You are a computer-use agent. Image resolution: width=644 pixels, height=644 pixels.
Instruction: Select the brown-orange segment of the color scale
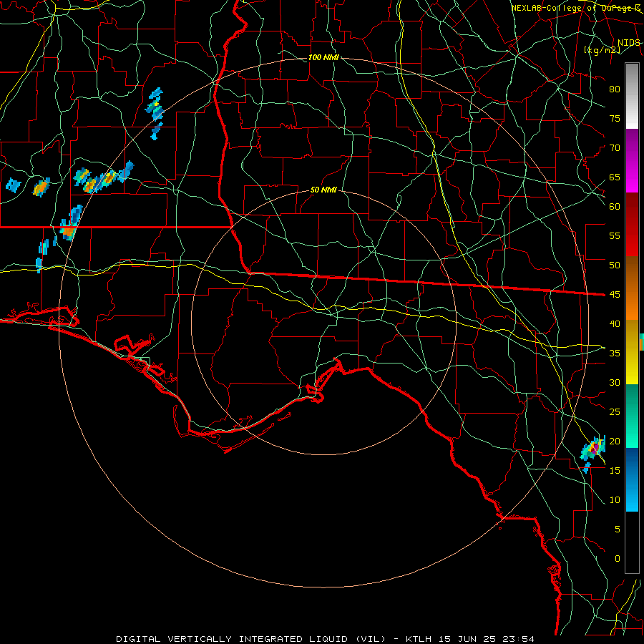tap(632, 288)
